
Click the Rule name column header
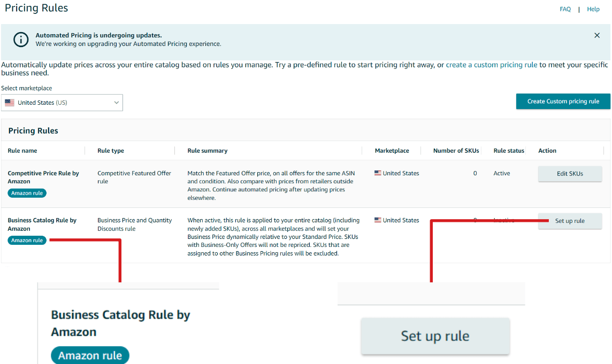(22, 150)
